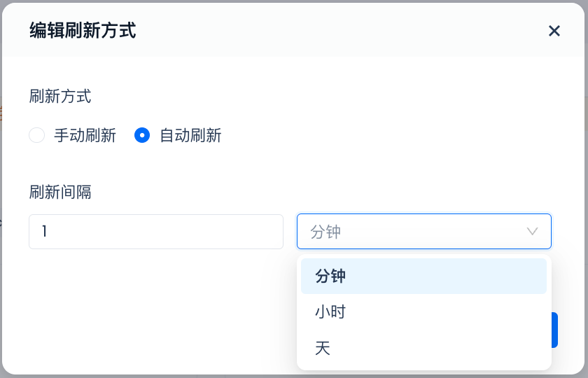Click the 刷新方式 section label

[60, 96]
